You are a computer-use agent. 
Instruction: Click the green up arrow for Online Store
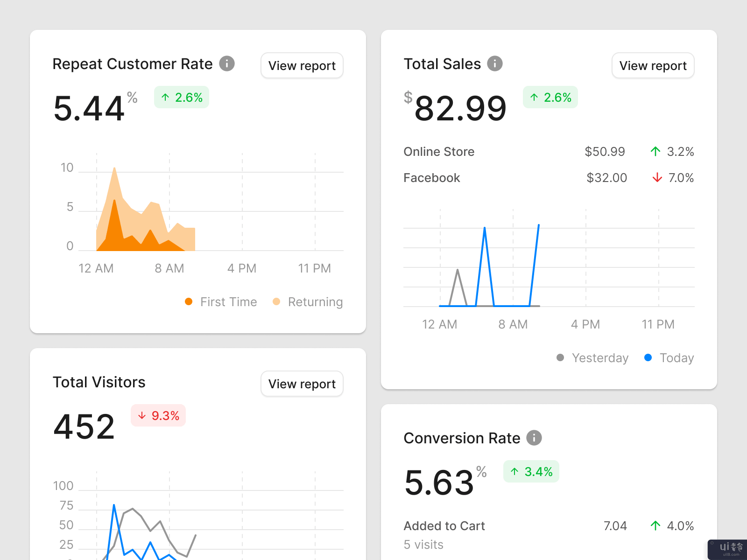click(x=655, y=152)
